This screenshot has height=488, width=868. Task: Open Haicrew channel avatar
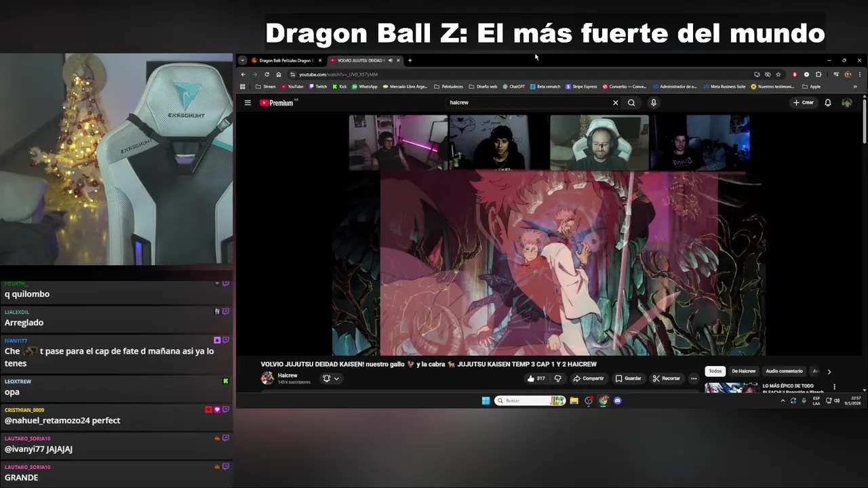coord(267,378)
